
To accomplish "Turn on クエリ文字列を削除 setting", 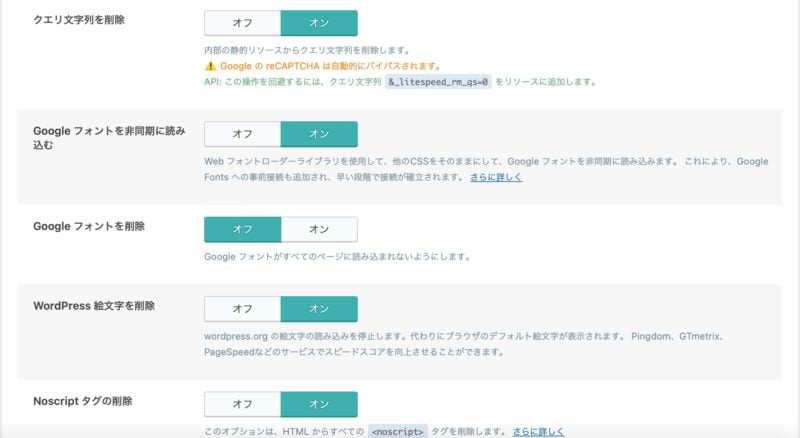I will (319, 23).
